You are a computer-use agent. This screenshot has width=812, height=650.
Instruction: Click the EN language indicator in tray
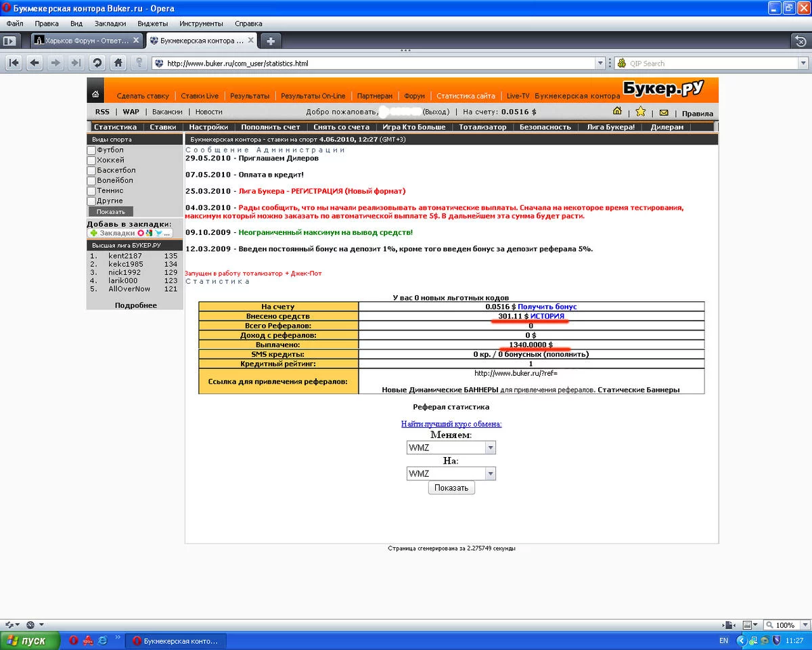tap(723, 641)
